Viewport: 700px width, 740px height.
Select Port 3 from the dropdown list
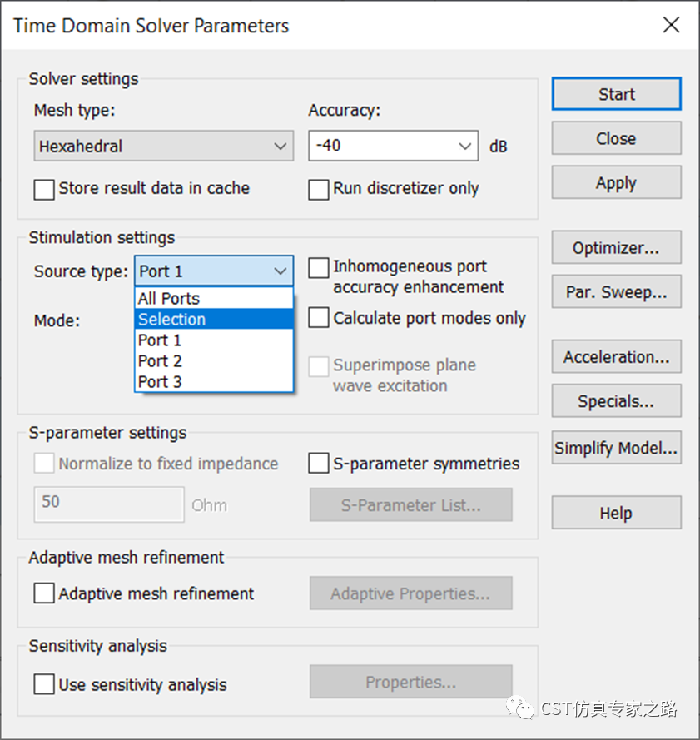214,381
